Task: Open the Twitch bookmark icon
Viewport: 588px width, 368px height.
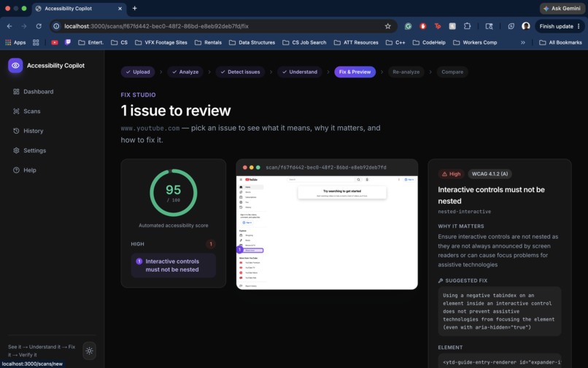Action: pyautogui.click(x=68, y=42)
